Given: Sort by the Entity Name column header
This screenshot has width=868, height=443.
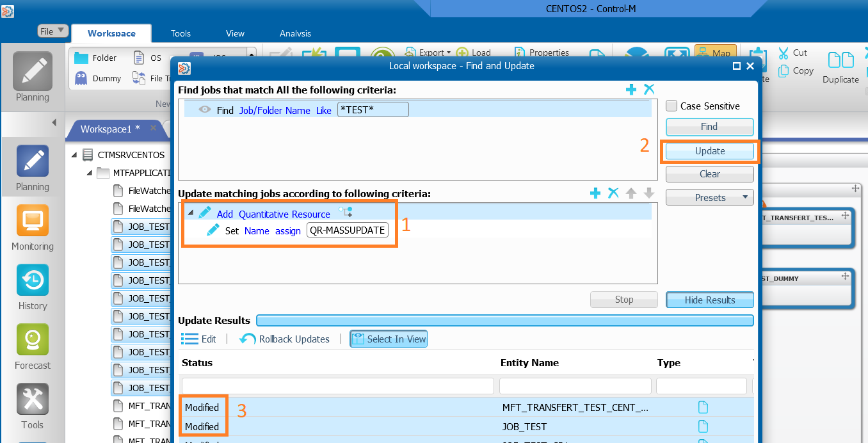Looking at the screenshot, I should click(x=529, y=362).
